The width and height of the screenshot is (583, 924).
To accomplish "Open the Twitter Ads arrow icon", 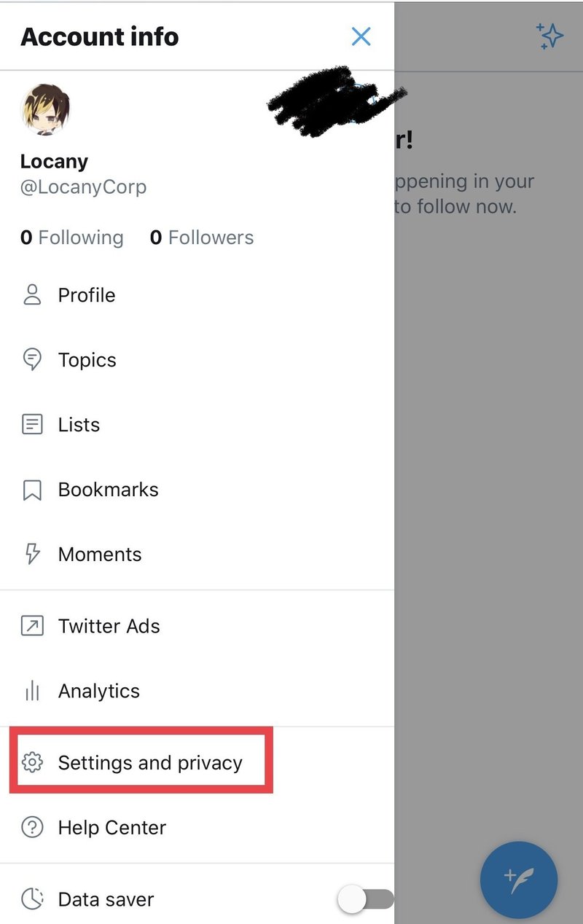I will (32, 626).
